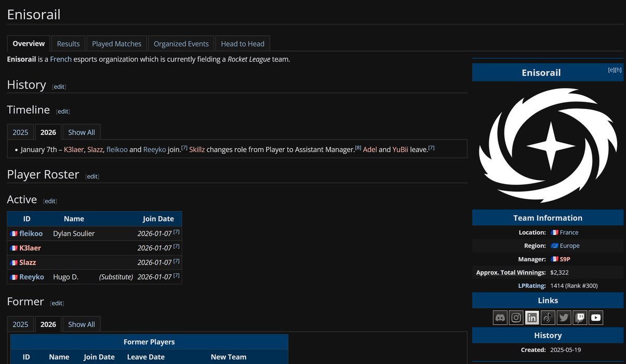Edit the Active section
Screen dimensions: 626x364
click(x=50, y=201)
